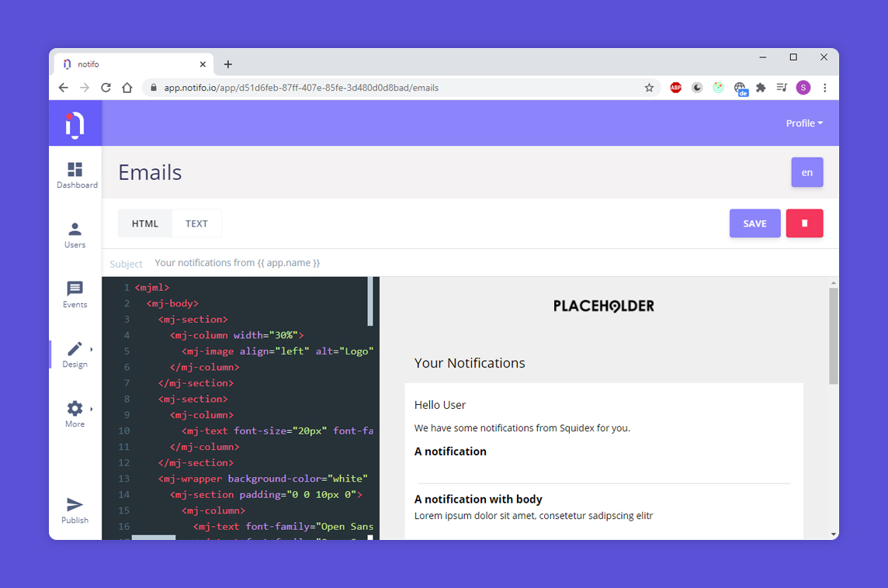Go back in browser
This screenshot has height=588, width=888.
click(64, 88)
